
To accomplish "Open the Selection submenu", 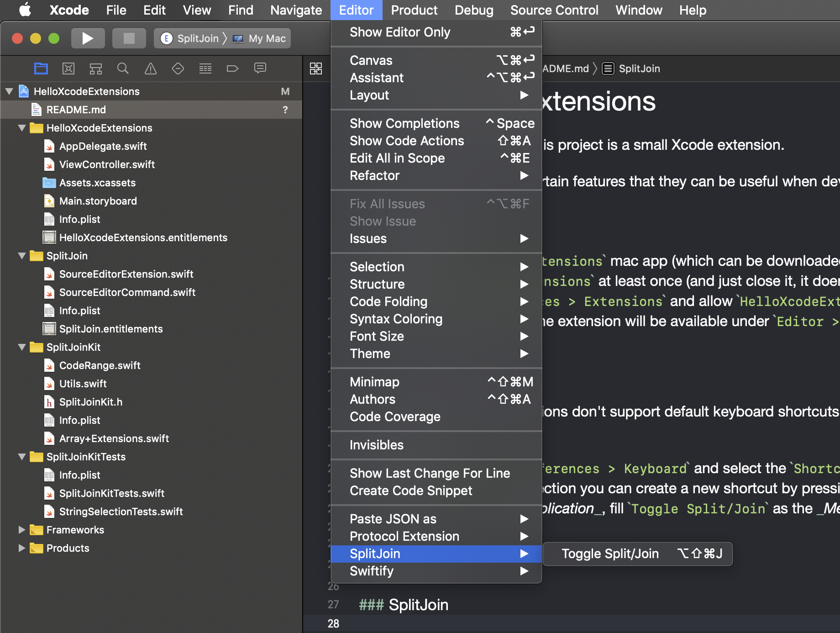I will pos(436,267).
